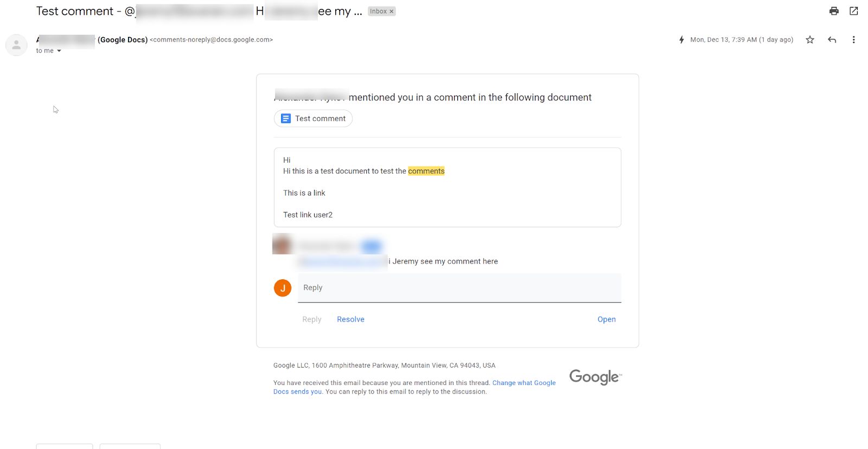The height and width of the screenshot is (449, 868).
Task: Expand the 'to me' recipient details
Action: pos(48,50)
